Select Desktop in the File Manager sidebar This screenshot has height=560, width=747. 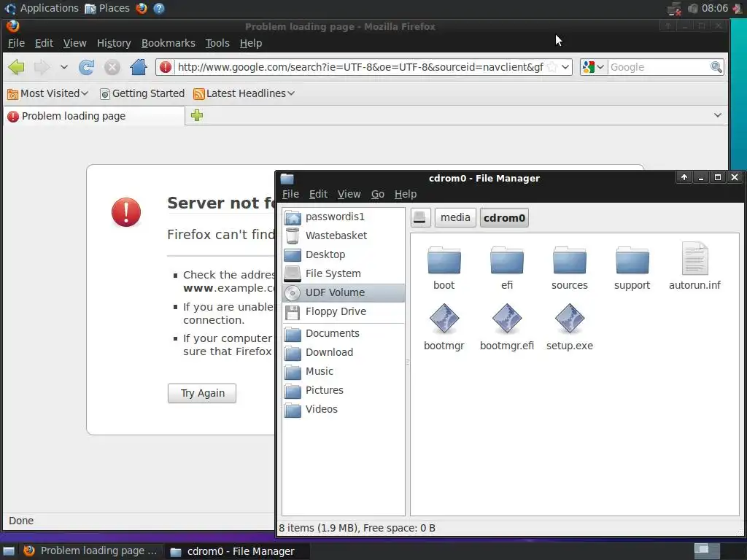(x=344, y=254)
